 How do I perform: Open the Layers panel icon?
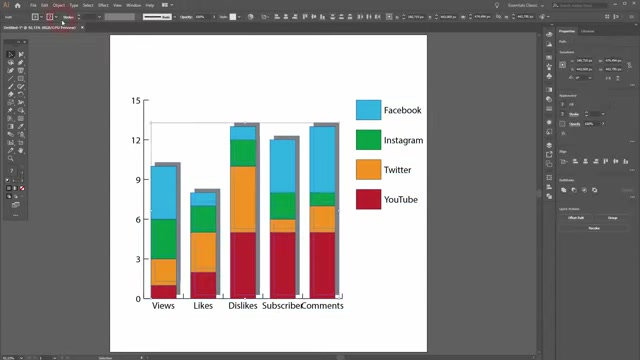coord(549,145)
